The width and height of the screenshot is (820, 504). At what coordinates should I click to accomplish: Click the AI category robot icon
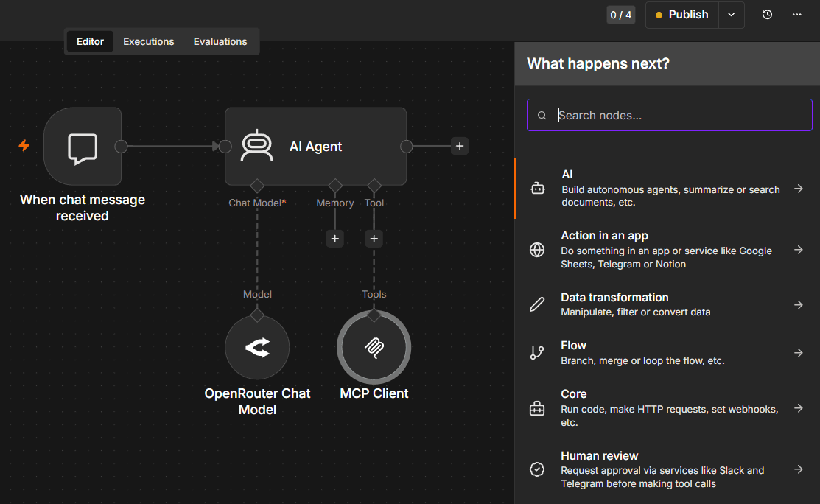point(538,188)
